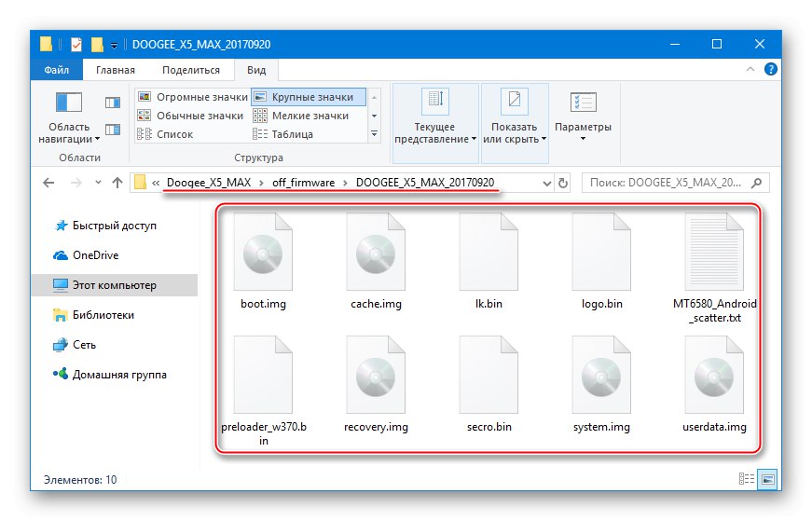Expand chevron after Doogee_X5_MAX in path
Image resolution: width=812 pixels, height=521 pixels.
click(262, 183)
